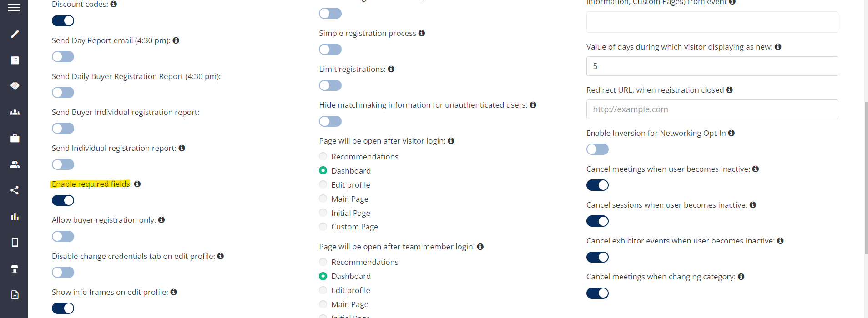The width and height of the screenshot is (868, 318).
Task: Choose Custom Page for visitor login
Action: (323, 227)
